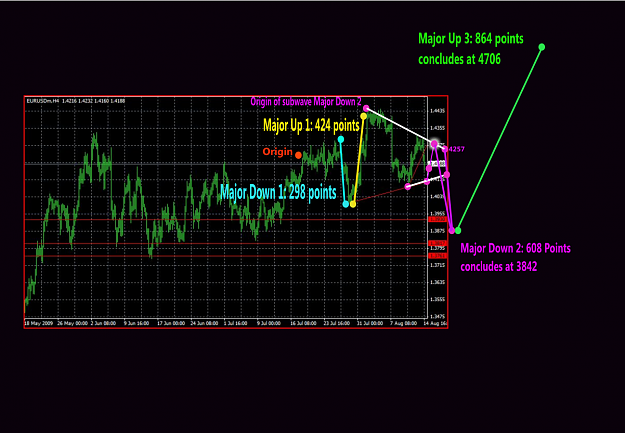Click the '1 Jul 16:00' date label

(x=236, y=323)
